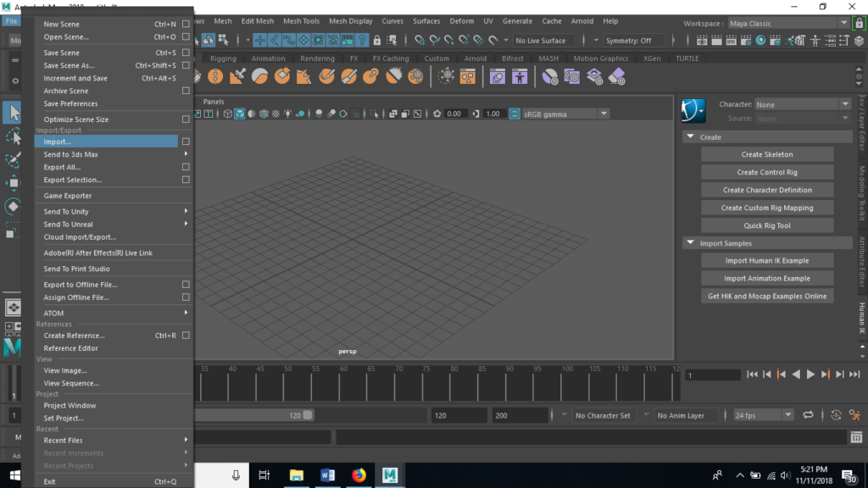Open render settings clapperboard gear icon

pyautogui.click(x=746, y=41)
